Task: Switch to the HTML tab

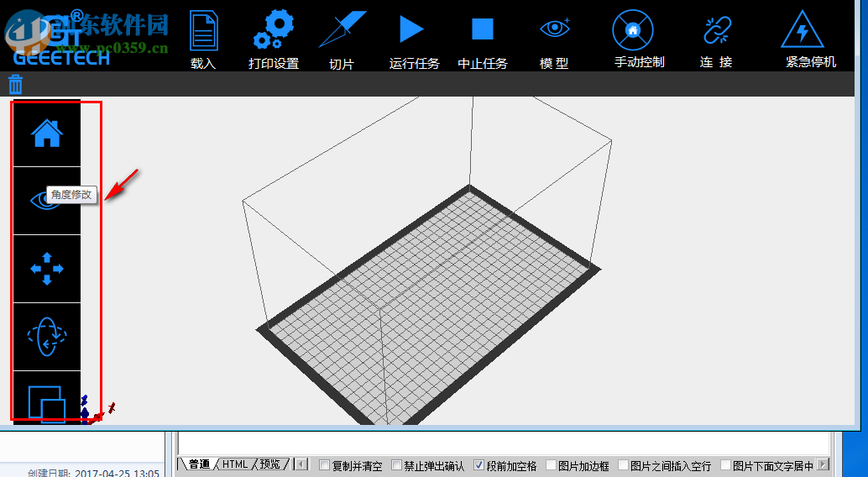Action: (x=235, y=464)
